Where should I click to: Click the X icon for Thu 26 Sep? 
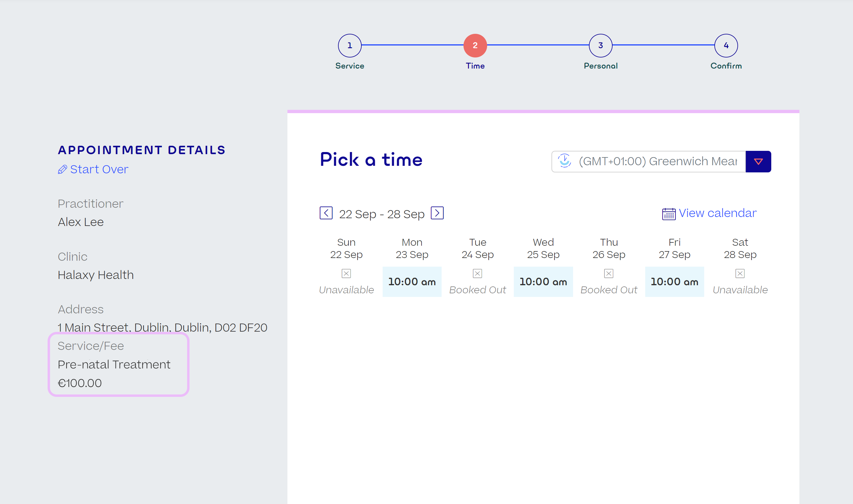pyautogui.click(x=608, y=273)
